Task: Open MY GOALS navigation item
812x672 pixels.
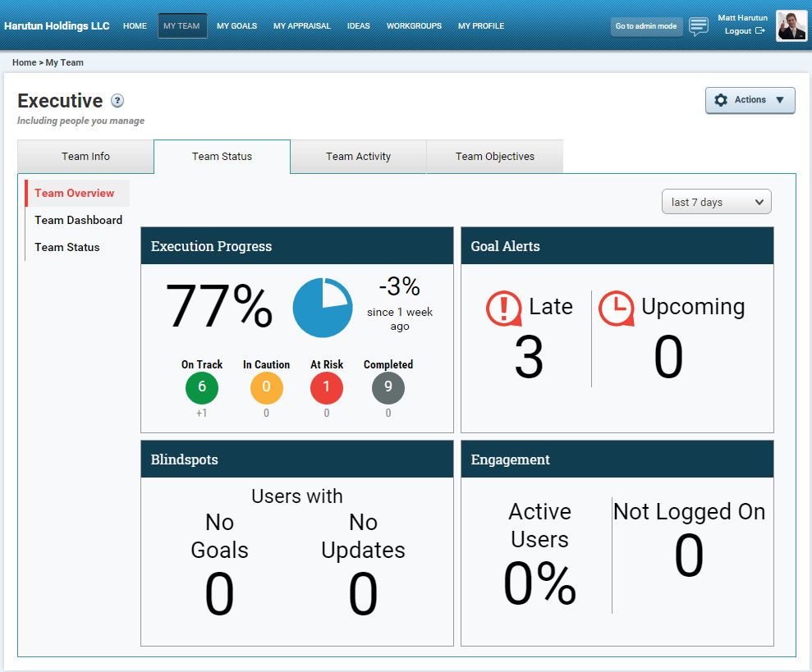Action: click(236, 26)
